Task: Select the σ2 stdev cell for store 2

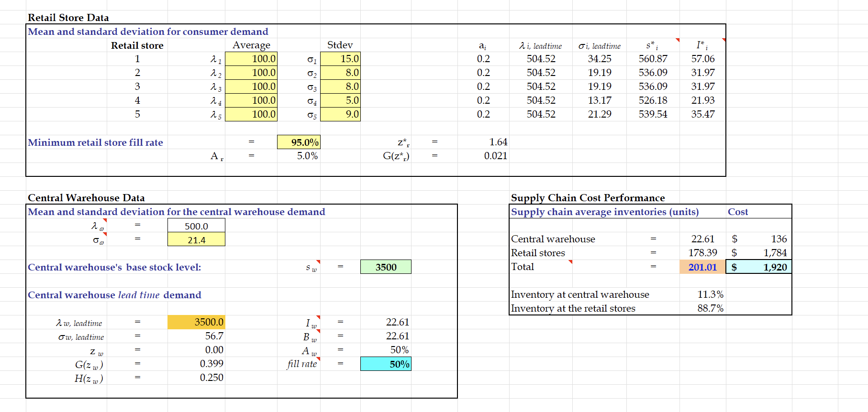Action: coord(340,73)
